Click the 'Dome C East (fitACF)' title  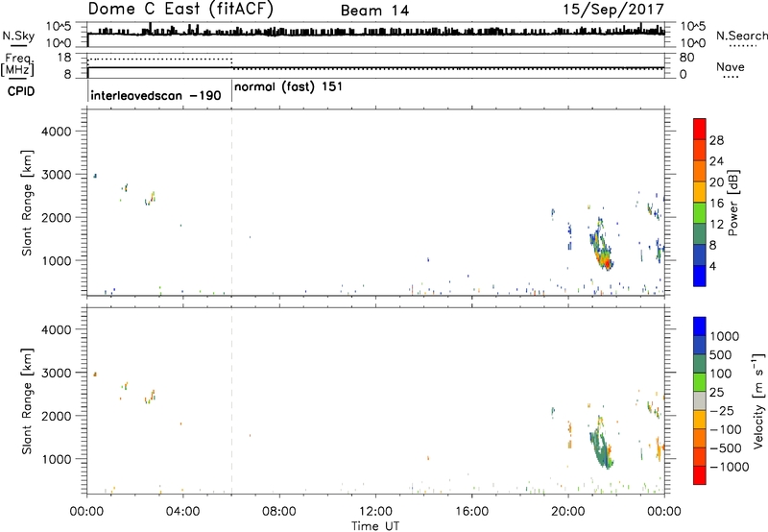click(180, 9)
